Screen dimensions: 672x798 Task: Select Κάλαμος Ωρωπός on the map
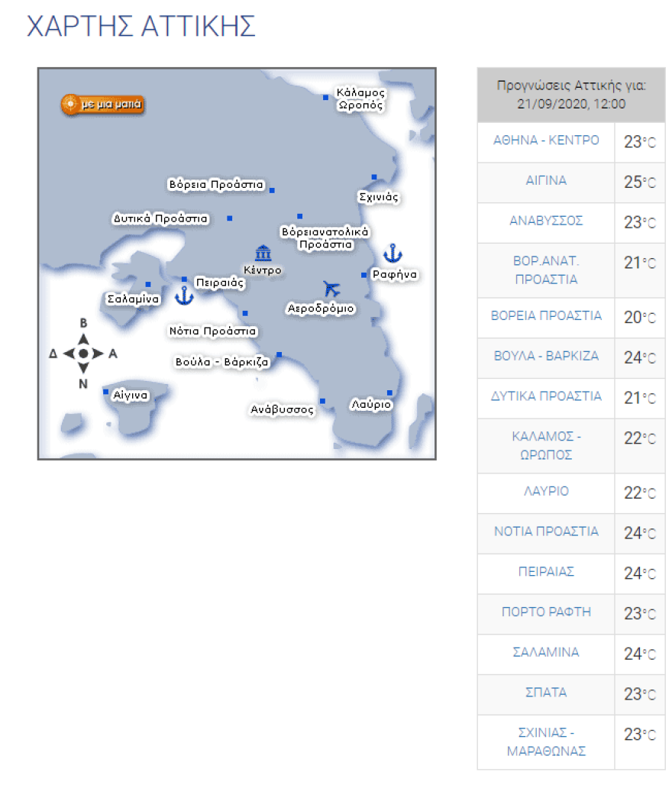tap(360, 99)
